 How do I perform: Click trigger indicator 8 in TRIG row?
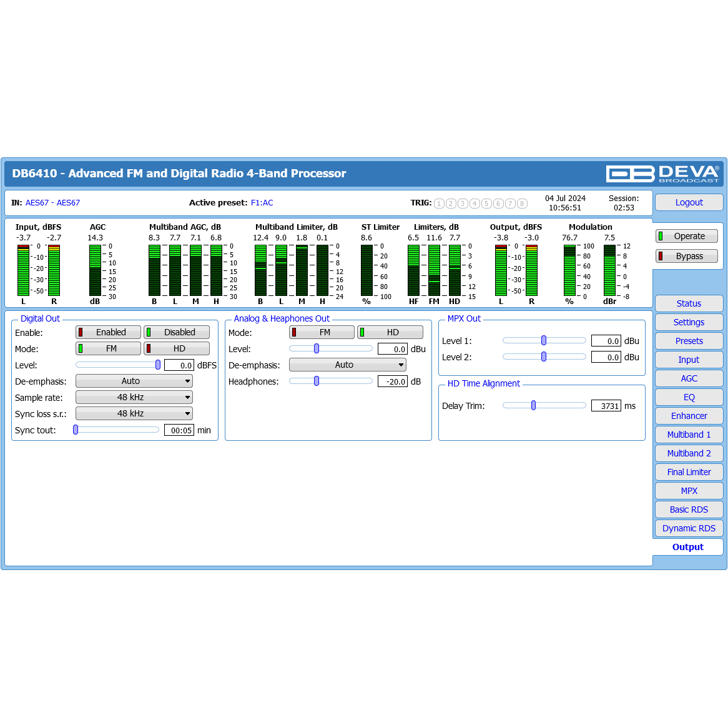[522, 204]
